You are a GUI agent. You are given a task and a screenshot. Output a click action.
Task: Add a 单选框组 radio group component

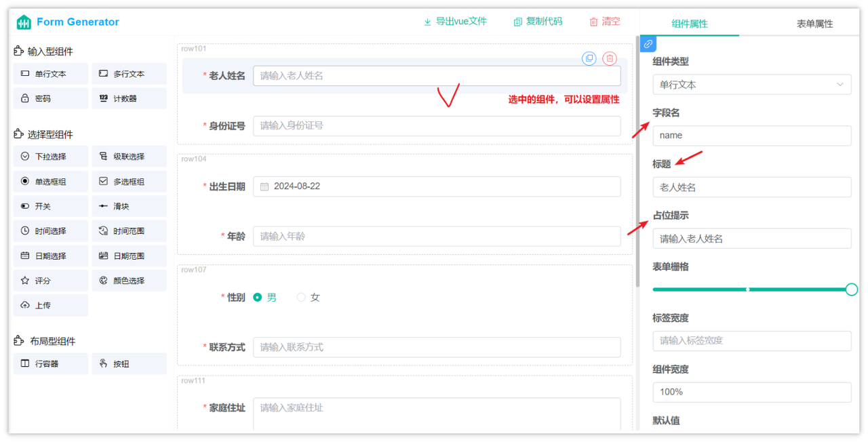51,182
